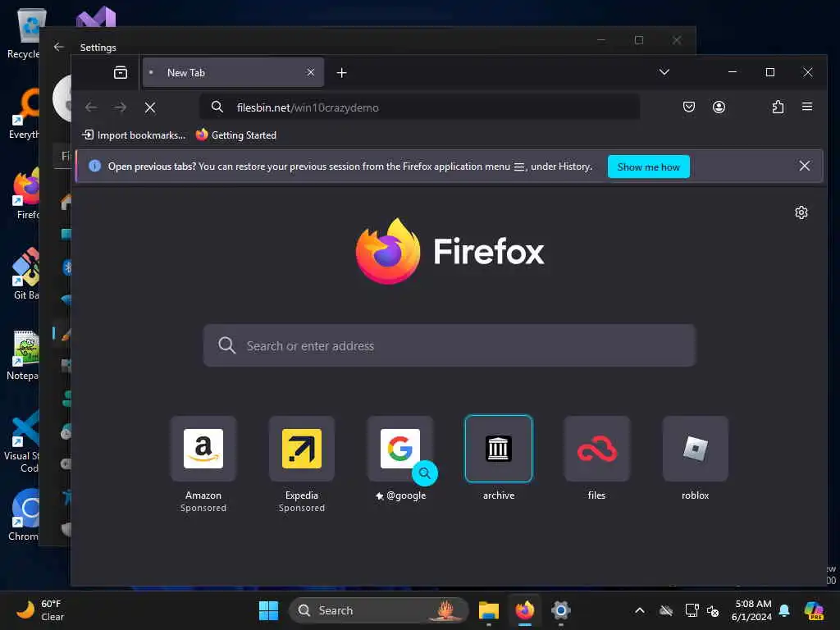
Task: Stop loading the current page
Action: pyautogui.click(x=150, y=107)
